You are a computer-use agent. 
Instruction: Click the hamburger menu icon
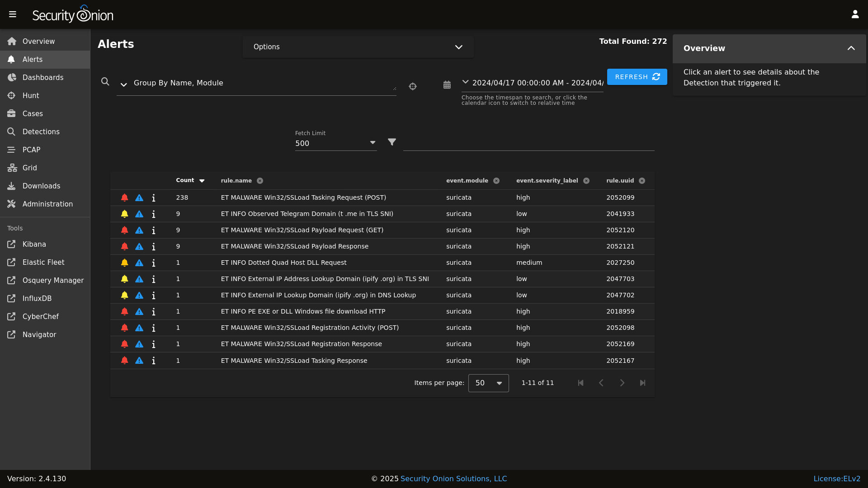coord(13,14)
